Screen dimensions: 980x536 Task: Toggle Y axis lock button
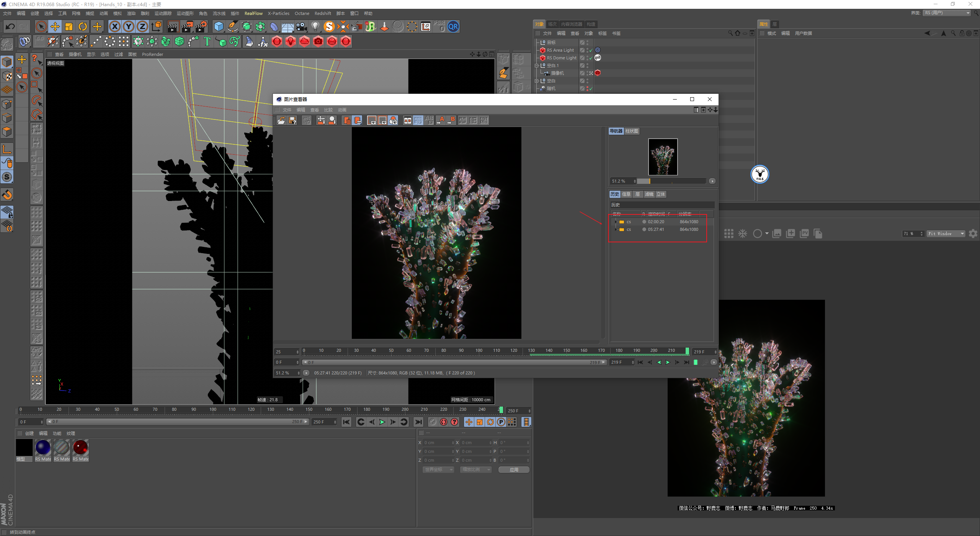tap(129, 26)
